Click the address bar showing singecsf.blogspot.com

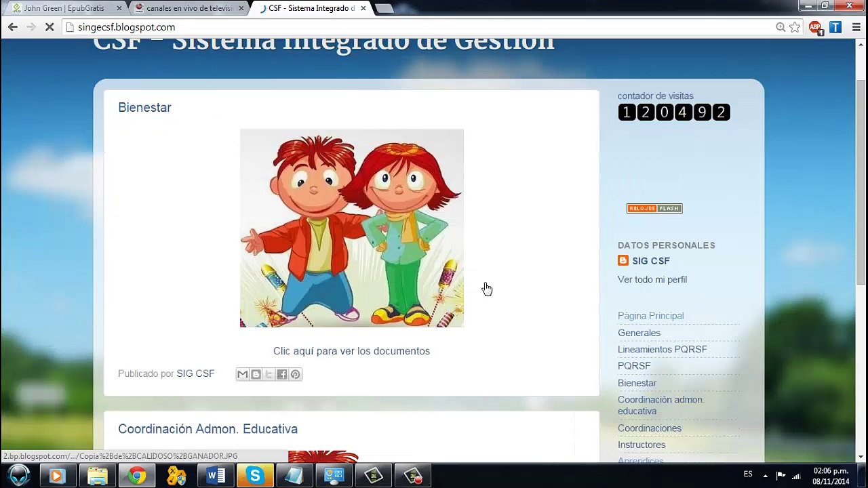point(420,27)
